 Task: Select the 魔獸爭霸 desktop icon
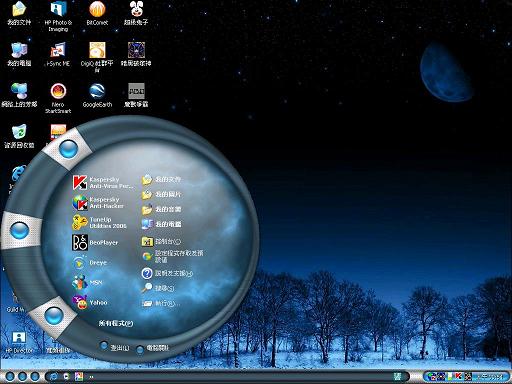click(x=136, y=95)
